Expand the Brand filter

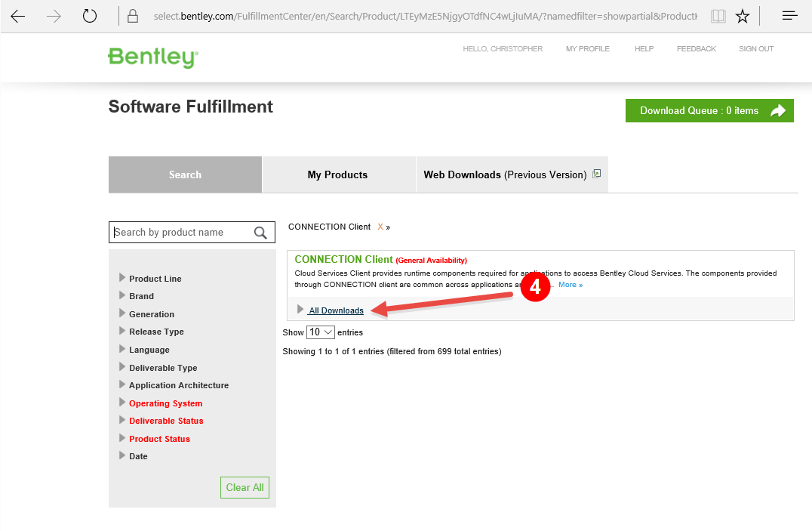point(136,296)
